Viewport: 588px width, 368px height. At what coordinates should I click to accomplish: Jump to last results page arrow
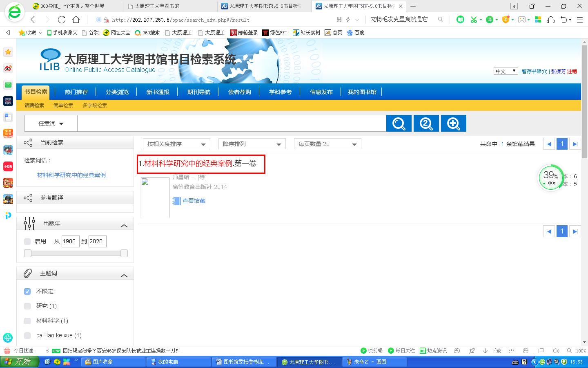pos(575,144)
